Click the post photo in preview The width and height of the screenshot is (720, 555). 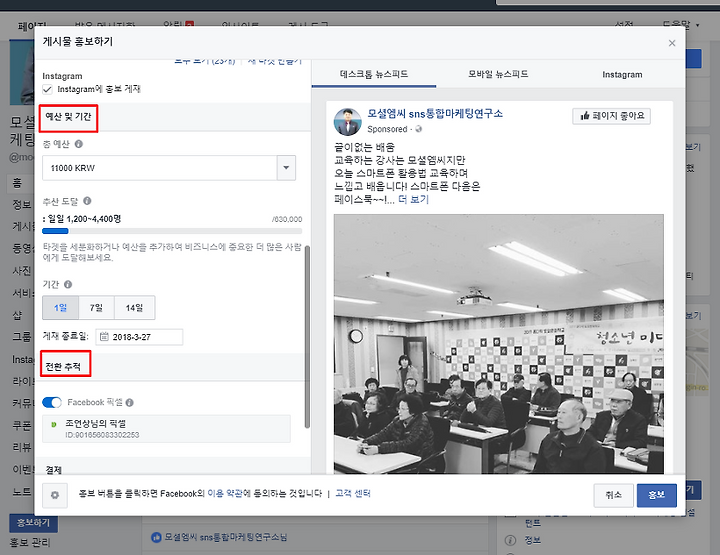(498, 343)
